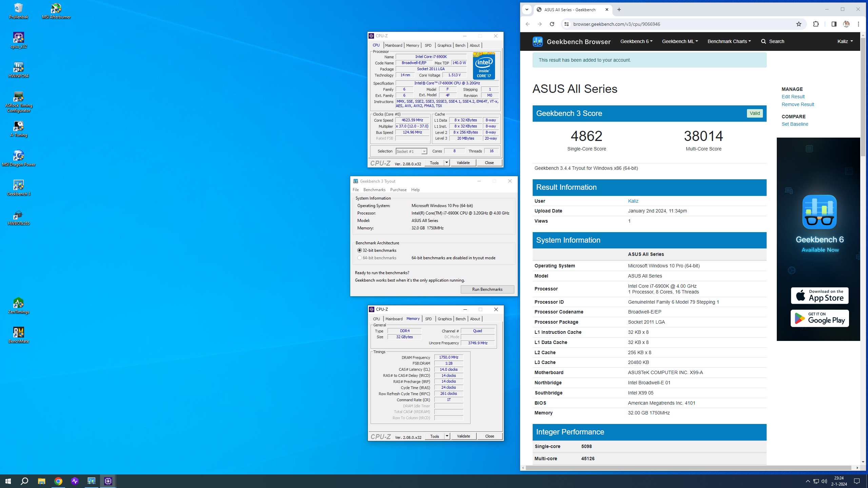Click Validate in top CPU-Z window
This screenshot has height=488, width=868.
[x=463, y=163]
